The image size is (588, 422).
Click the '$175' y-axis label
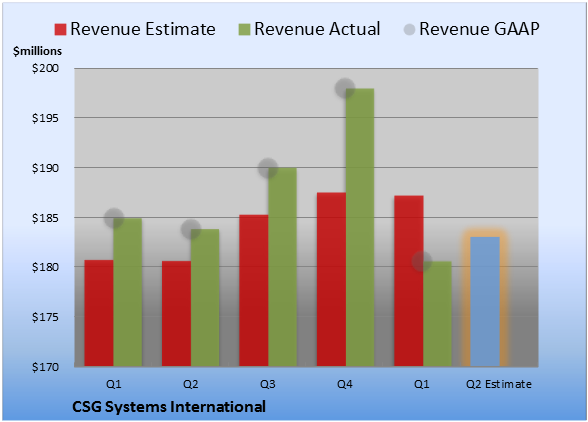[x=45, y=317]
